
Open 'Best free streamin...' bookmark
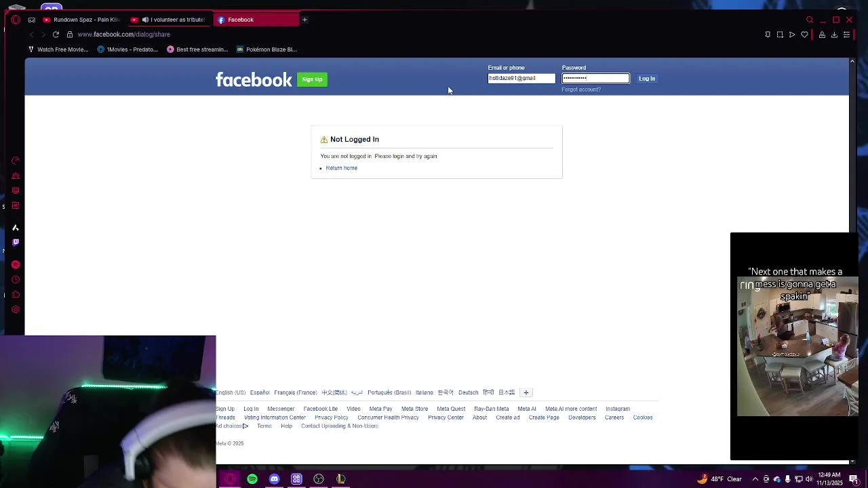tap(197, 49)
